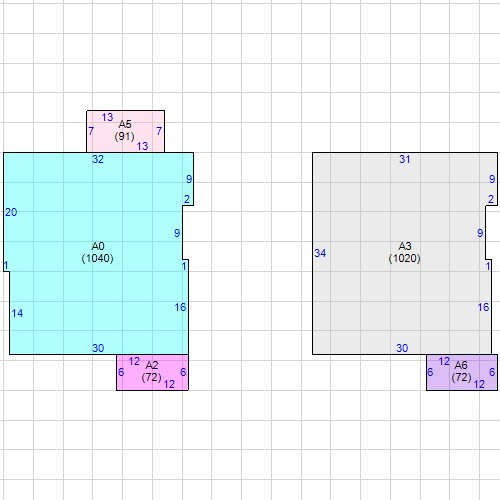500x500 pixels.
Task: Click the 7 dimension on A5's right side
Action: (159, 131)
